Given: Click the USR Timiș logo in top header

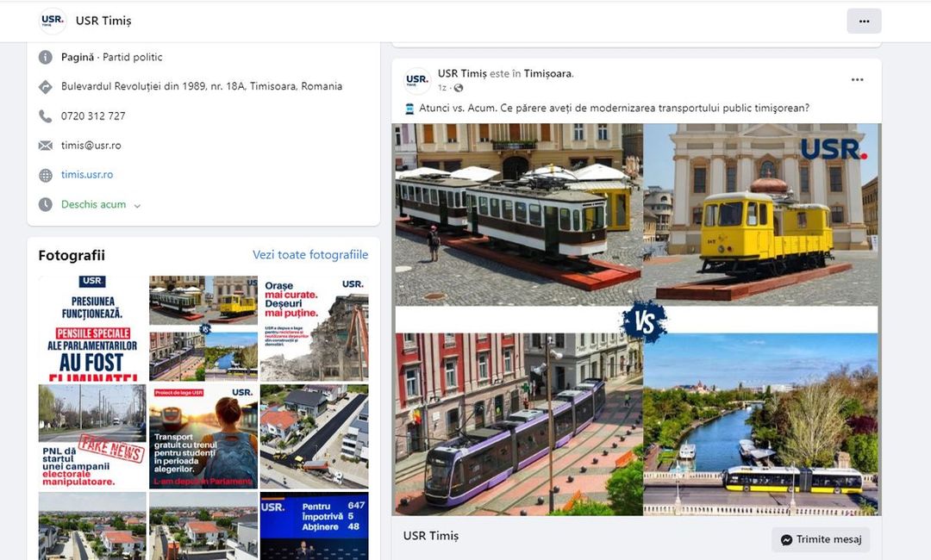Looking at the screenshot, I should click(53, 21).
